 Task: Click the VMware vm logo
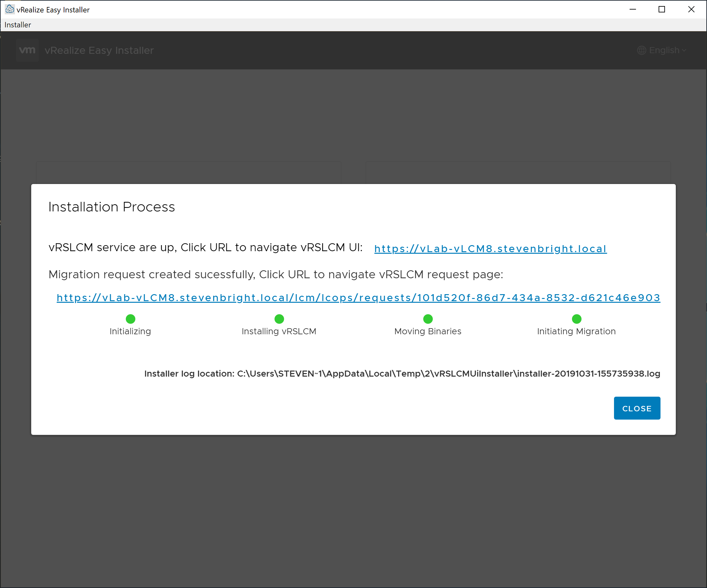click(27, 50)
